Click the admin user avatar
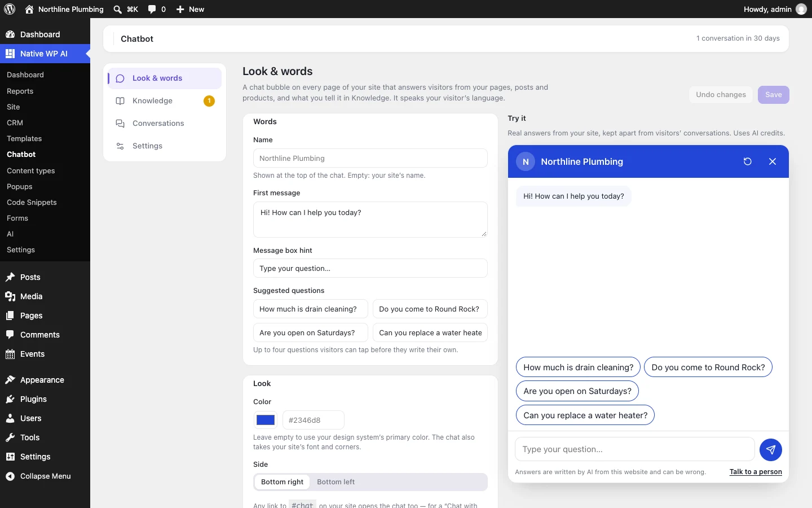 [x=801, y=9]
